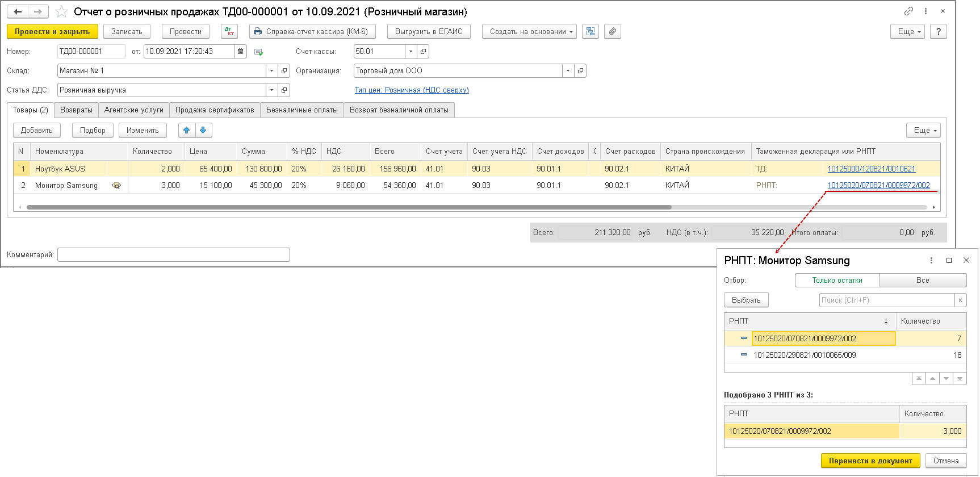Open Счет кассы 50.01 in new form
Image resolution: width=980 pixels, height=477 pixels.
click(423, 52)
